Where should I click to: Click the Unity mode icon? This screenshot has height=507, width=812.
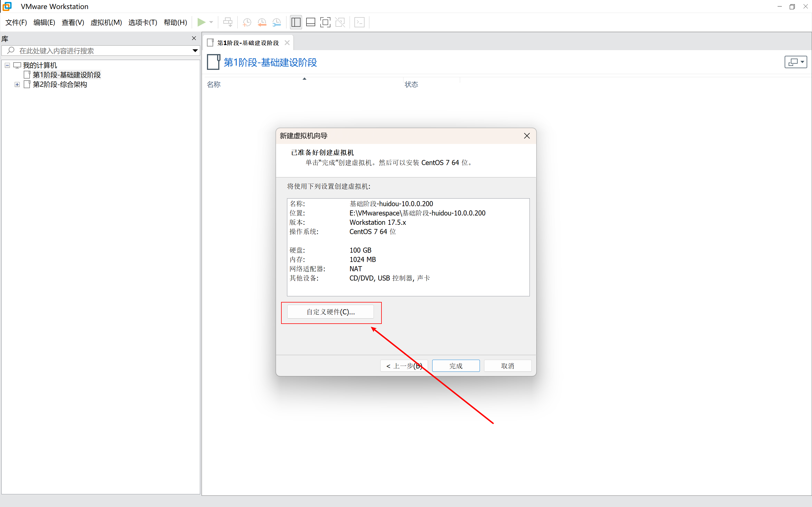[x=340, y=23]
